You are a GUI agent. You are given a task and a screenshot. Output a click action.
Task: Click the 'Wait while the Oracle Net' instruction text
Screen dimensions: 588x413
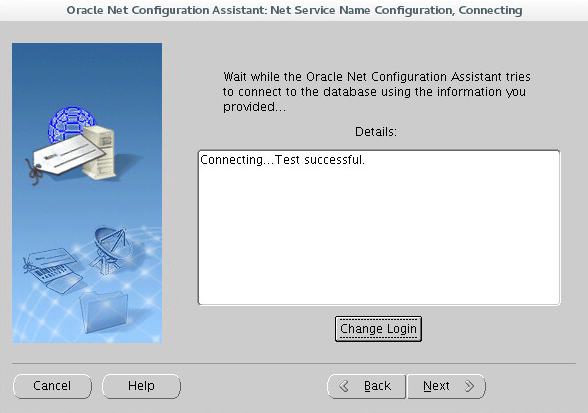pyautogui.click(x=376, y=92)
